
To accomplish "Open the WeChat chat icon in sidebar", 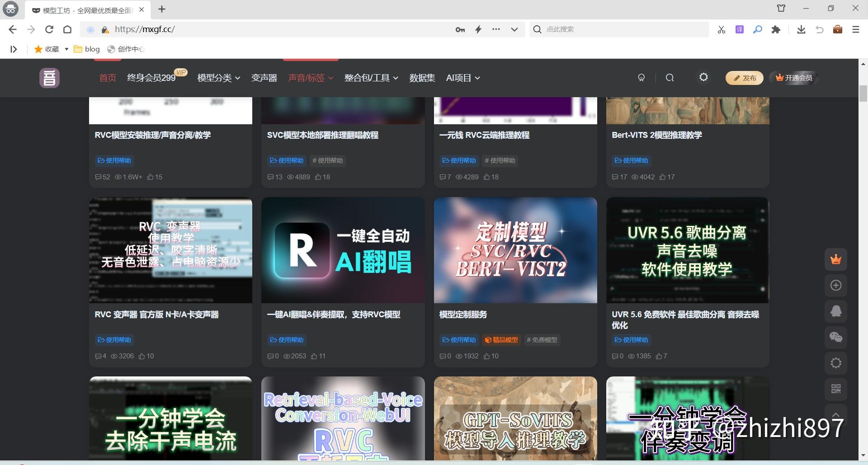I will coord(835,337).
